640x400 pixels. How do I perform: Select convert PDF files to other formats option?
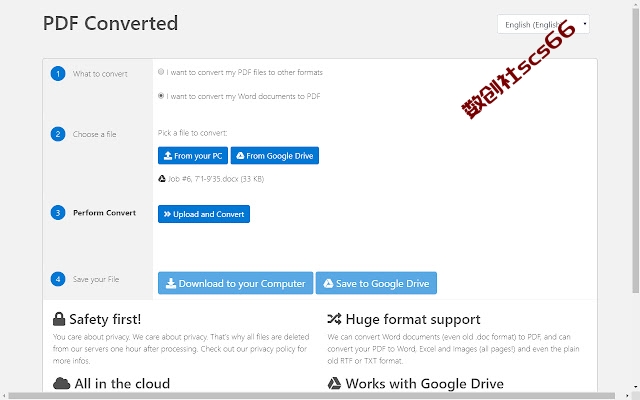161,72
